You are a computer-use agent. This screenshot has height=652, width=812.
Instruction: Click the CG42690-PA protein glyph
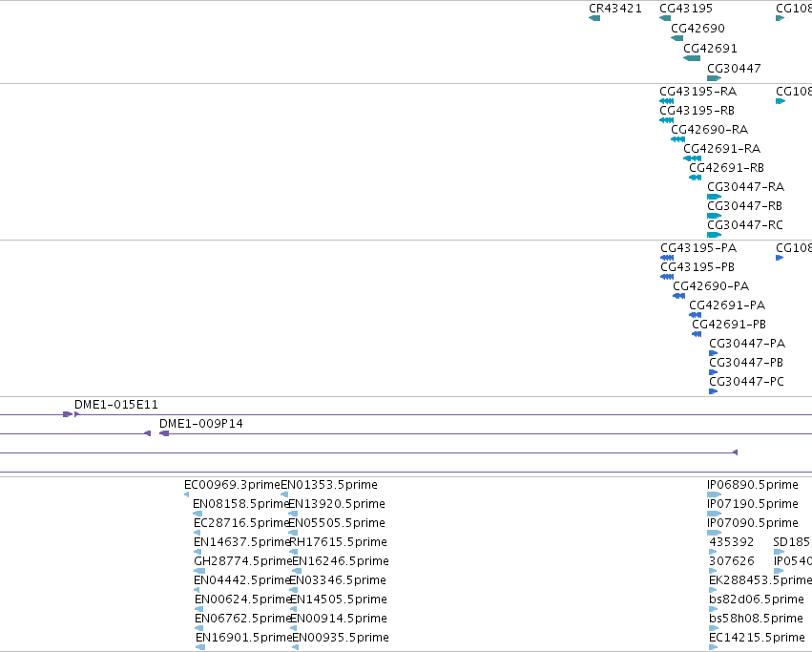679,296
